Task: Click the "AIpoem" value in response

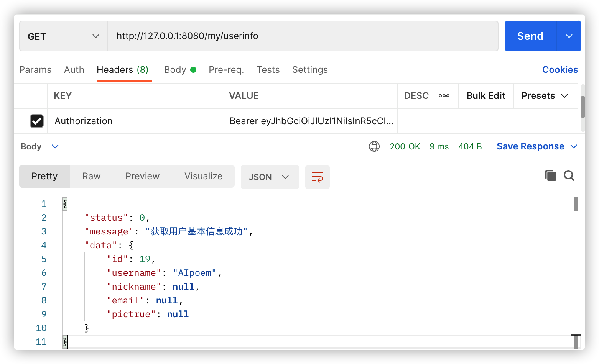Action: click(195, 273)
